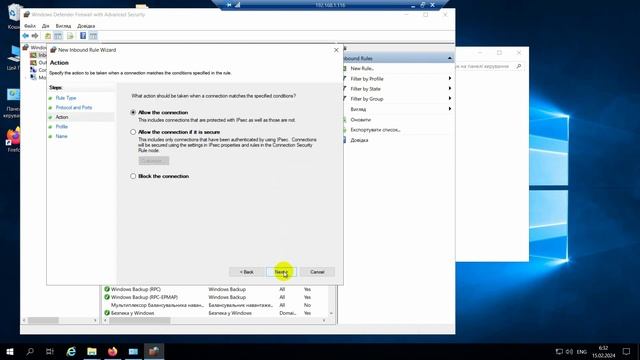Go to the Protocol and Ports wizard step
640x360 pixels.
(74, 107)
